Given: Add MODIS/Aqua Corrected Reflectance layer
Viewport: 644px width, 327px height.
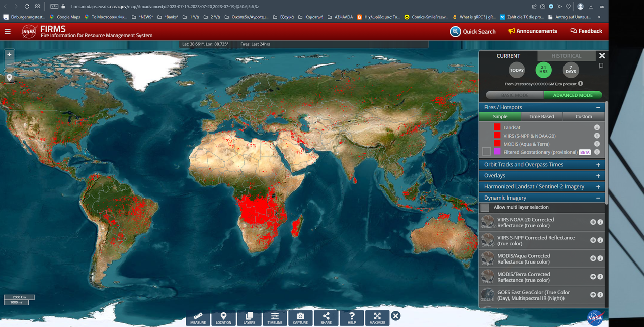Looking at the screenshot, I should (x=593, y=258).
